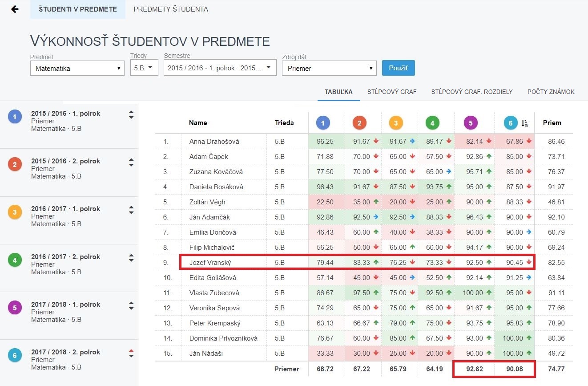Click the back arrow icon

click(15, 9)
